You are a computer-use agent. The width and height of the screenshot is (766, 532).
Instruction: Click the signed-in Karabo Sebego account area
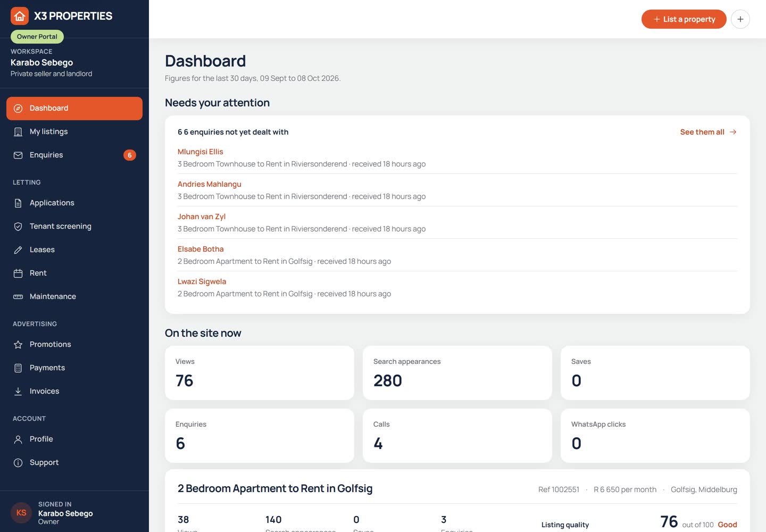point(74,513)
